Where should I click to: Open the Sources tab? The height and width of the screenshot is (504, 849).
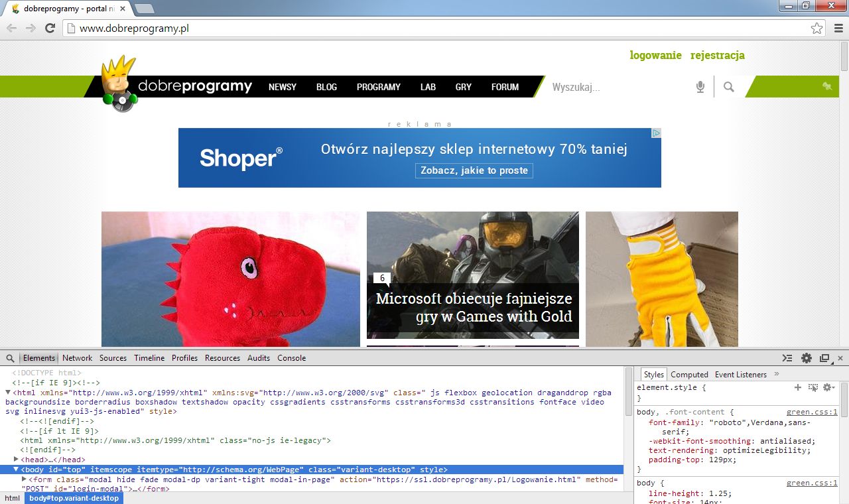click(x=113, y=358)
